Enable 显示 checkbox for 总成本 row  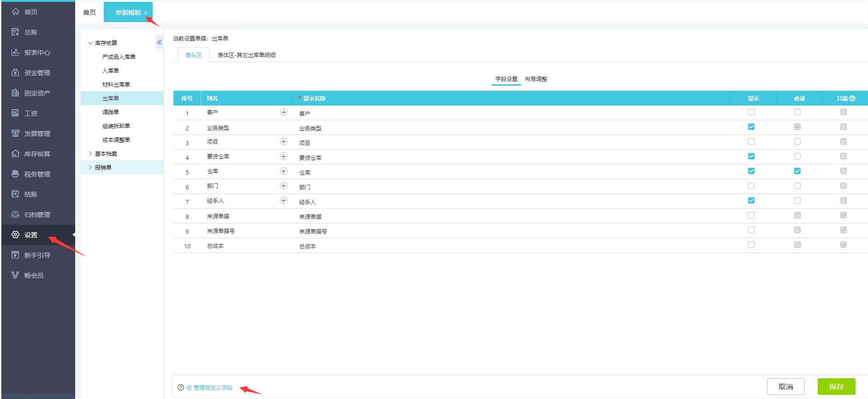click(751, 245)
